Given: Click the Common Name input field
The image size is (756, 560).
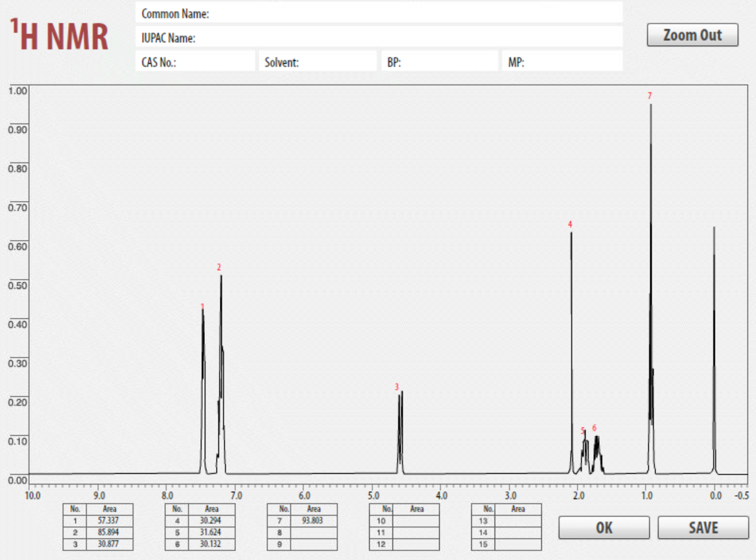Looking at the screenshot, I should click(x=389, y=11).
